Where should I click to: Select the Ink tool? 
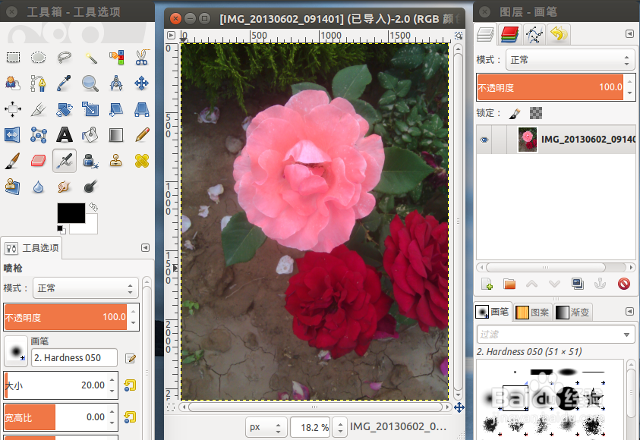click(x=90, y=161)
